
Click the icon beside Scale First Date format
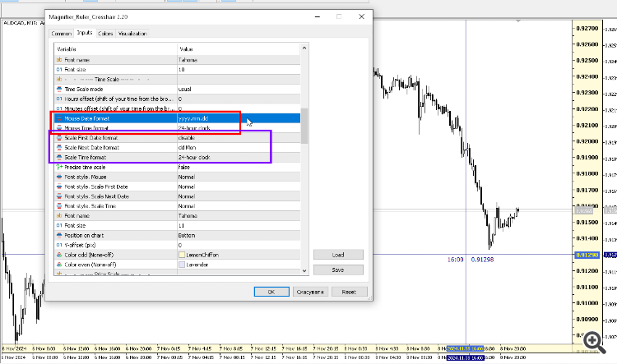point(59,138)
